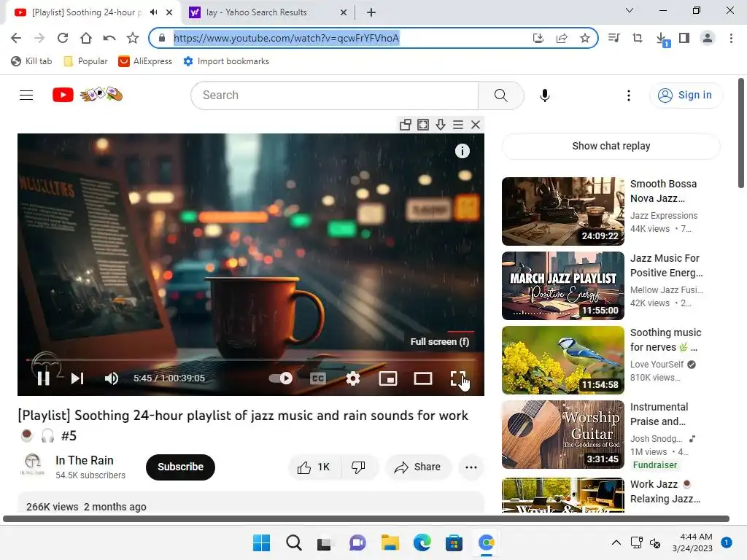Reload the current page
The width and height of the screenshot is (747, 560).
tap(63, 38)
